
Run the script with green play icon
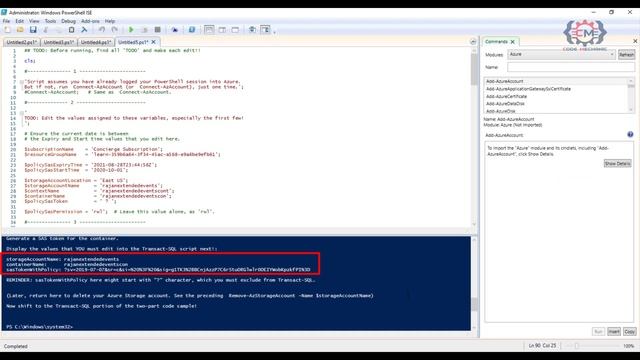tap(131, 30)
